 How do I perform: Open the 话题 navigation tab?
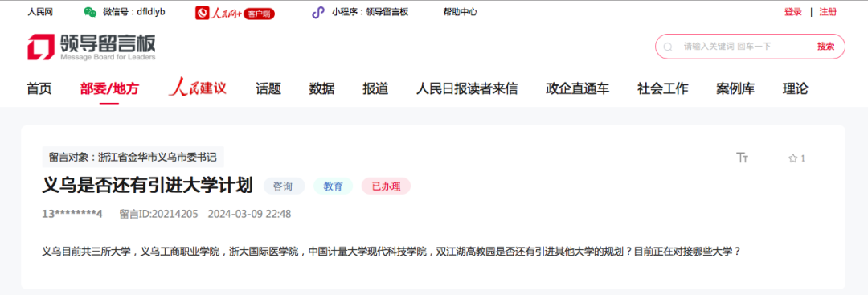point(268,88)
